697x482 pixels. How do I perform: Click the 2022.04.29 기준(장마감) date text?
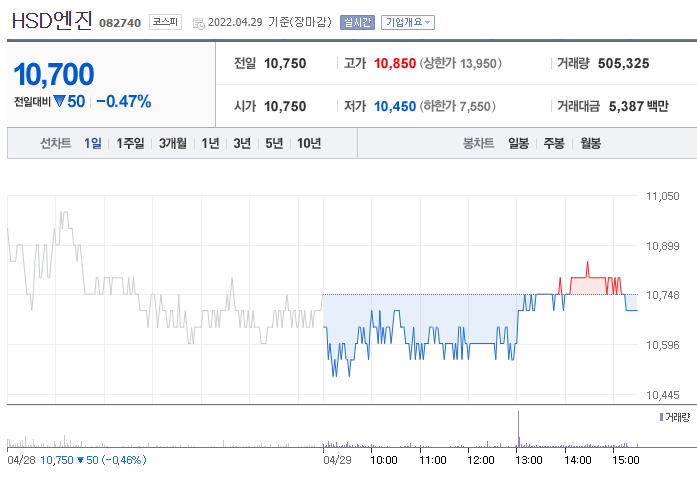pyautogui.click(x=270, y=22)
